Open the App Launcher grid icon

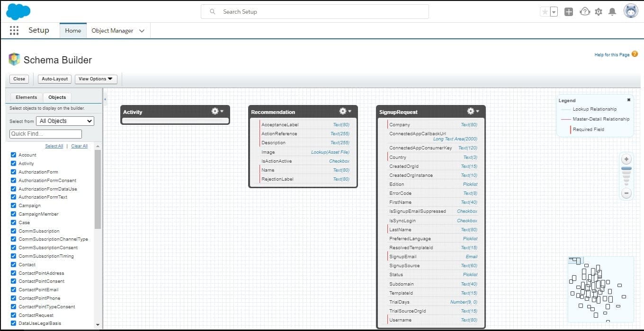click(x=14, y=30)
